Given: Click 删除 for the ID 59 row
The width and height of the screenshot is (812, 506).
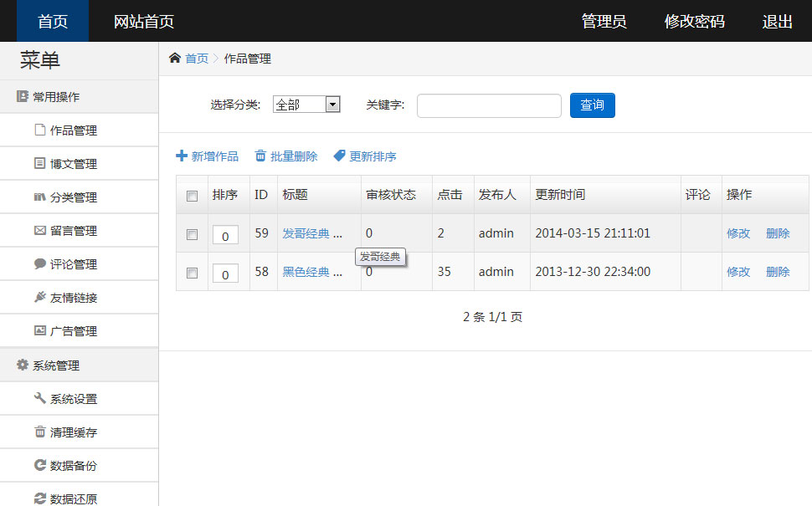Looking at the screenshot, I should [778, 233].
